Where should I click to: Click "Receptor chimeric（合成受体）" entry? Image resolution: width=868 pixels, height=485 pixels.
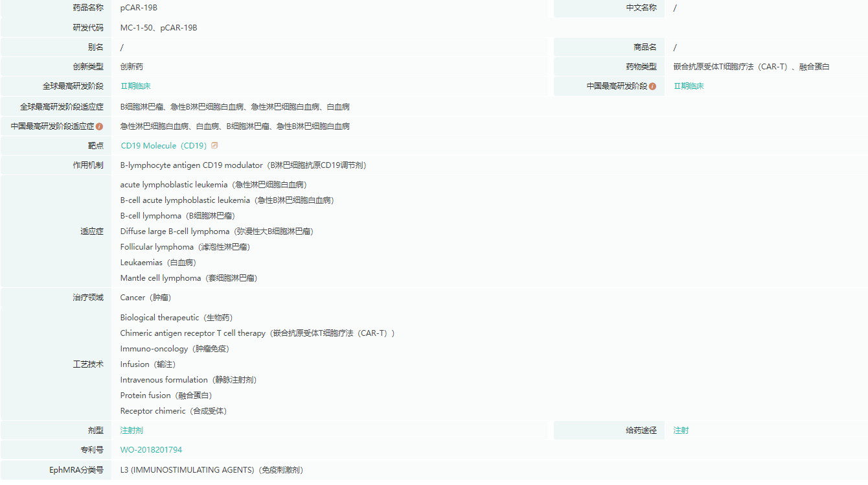click(174, 411)
